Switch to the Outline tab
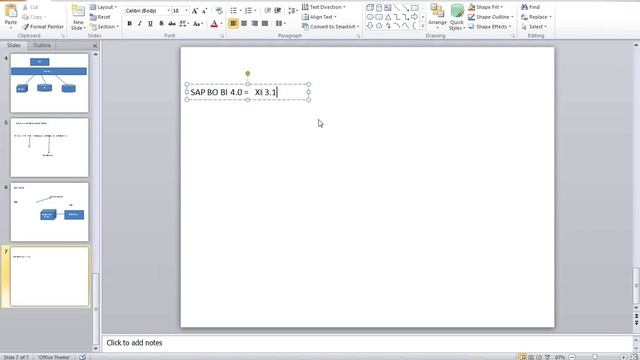The image size is (640, 360). (42, 45)
